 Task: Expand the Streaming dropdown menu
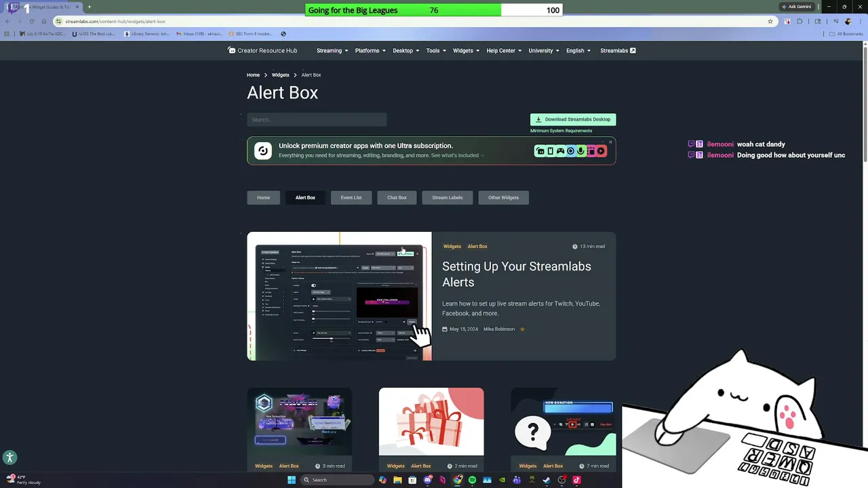click(x=332, y=50)
